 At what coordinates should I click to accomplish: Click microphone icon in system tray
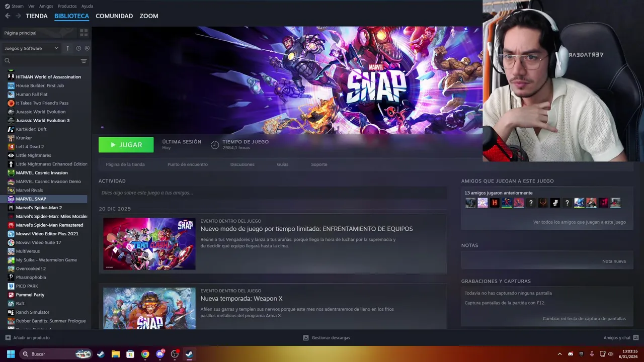tap(592, 354)
